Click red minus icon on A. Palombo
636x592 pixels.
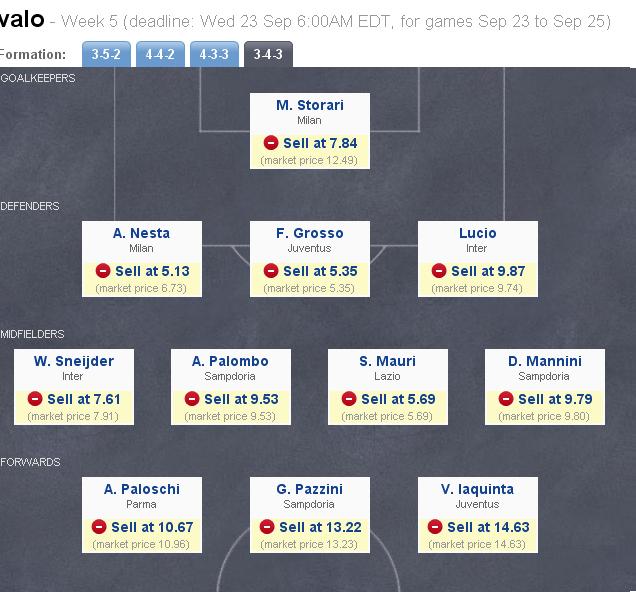(x=191, y=399)
